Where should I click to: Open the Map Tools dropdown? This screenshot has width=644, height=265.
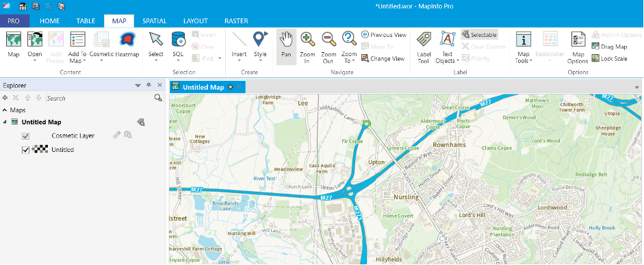(x=530, y=61)
